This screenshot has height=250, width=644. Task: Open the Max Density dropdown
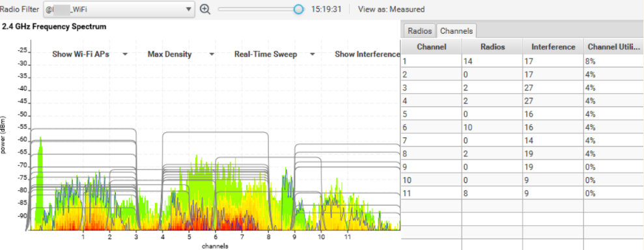(x=181, y=54)
